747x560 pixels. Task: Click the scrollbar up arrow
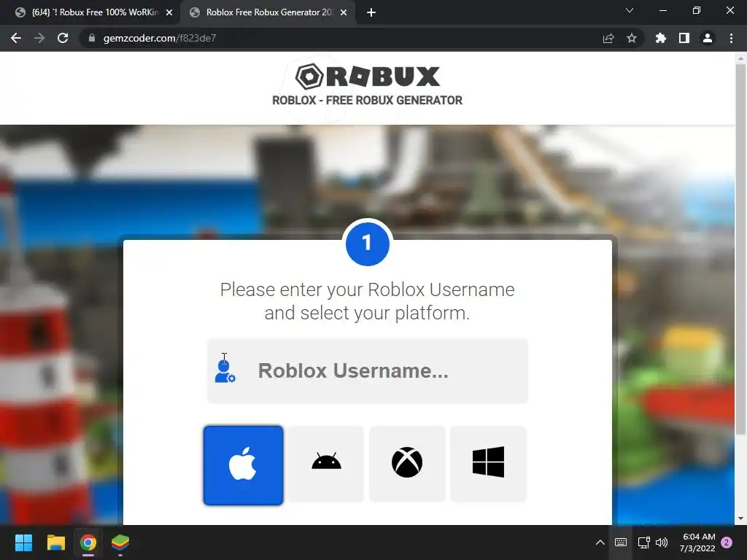click(740, 58)
